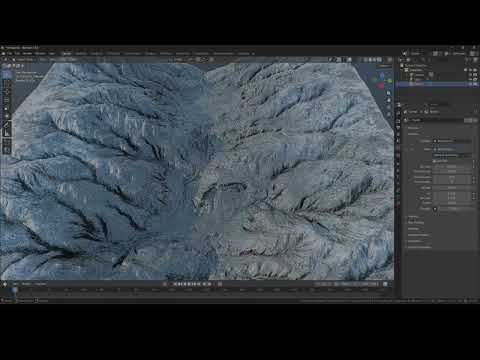Click the viewport pan hand icon
The width and height of the screenshot is (480, 360).
389,100
